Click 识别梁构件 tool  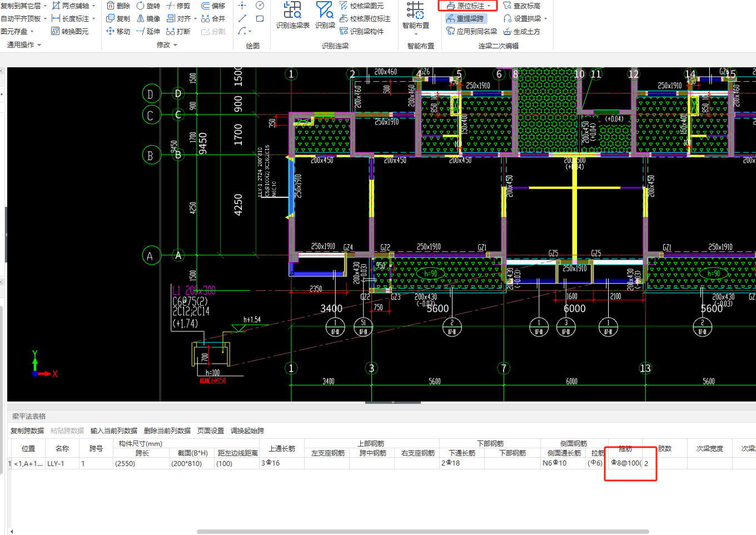point(362,31)
